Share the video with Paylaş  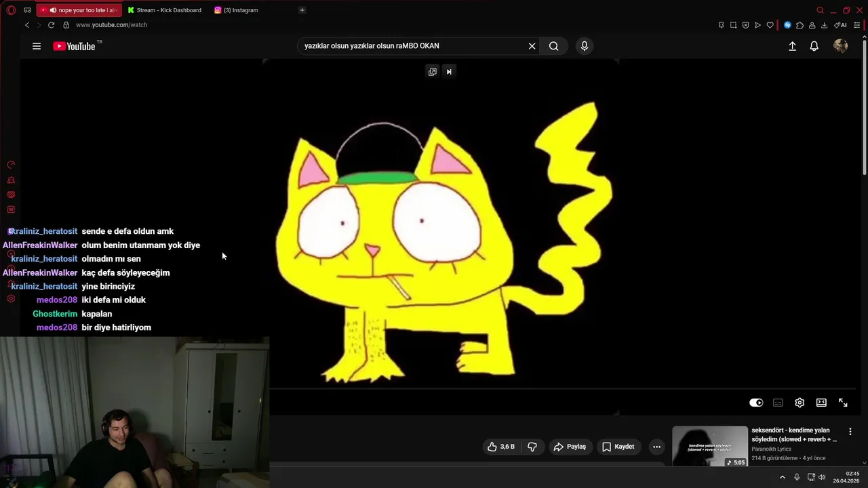coord(570,447)
